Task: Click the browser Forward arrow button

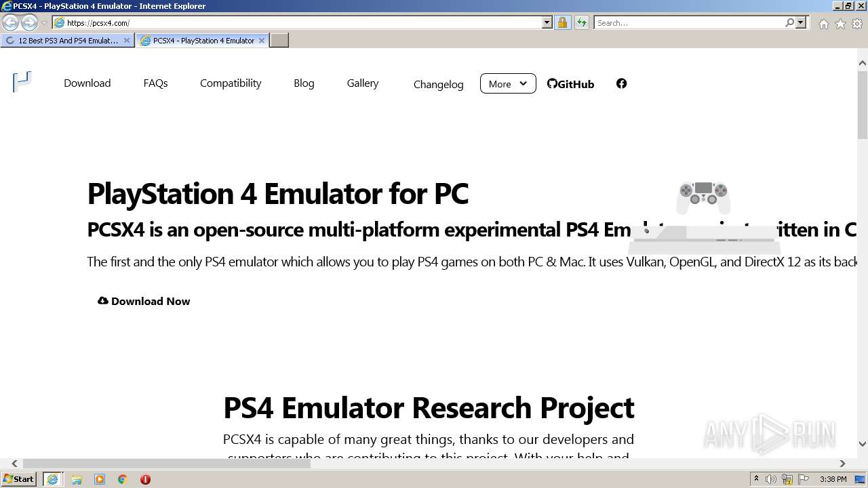Action: [x=29, y=23]
